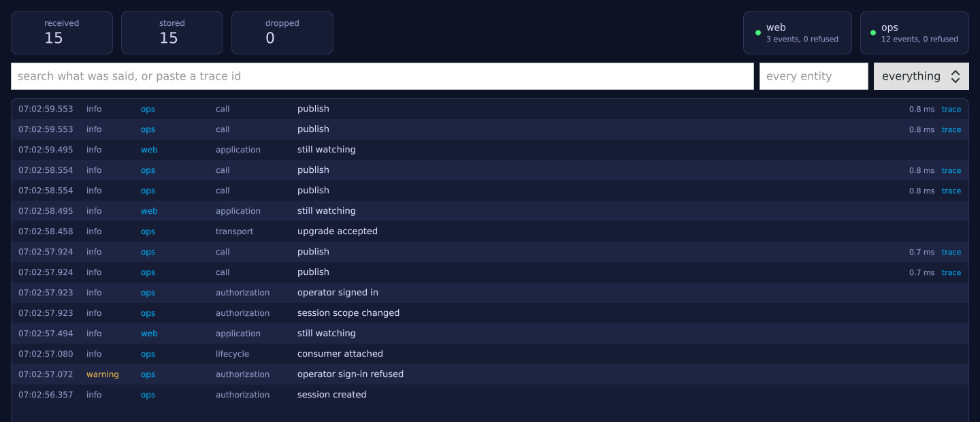Click '12 events, 0 refused' under ops

tap(919, 39)
